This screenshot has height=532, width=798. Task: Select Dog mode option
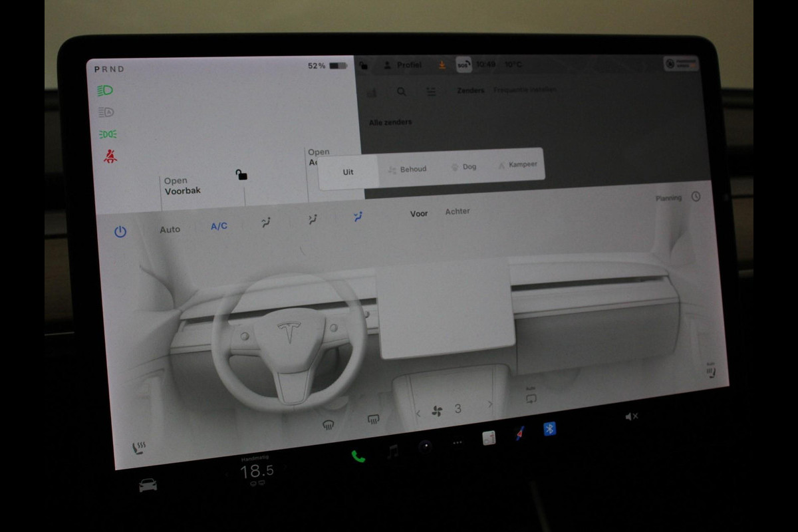pos(464,166)
